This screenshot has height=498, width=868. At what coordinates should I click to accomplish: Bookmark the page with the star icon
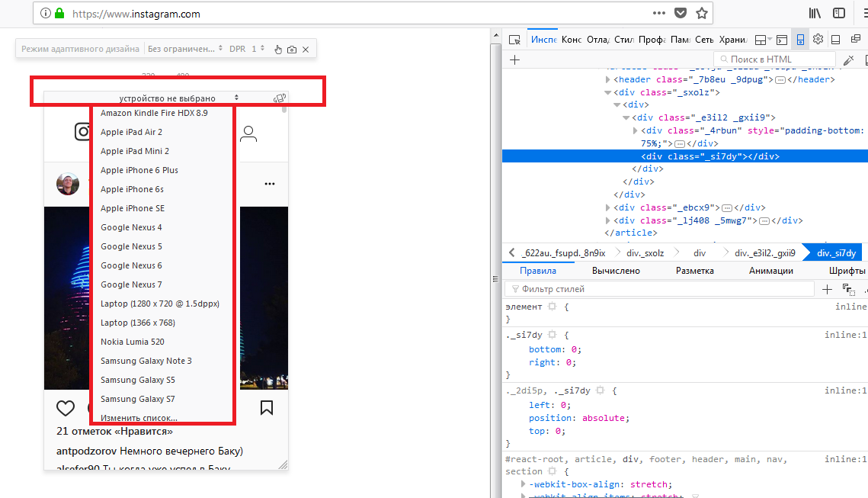[702, 13]
